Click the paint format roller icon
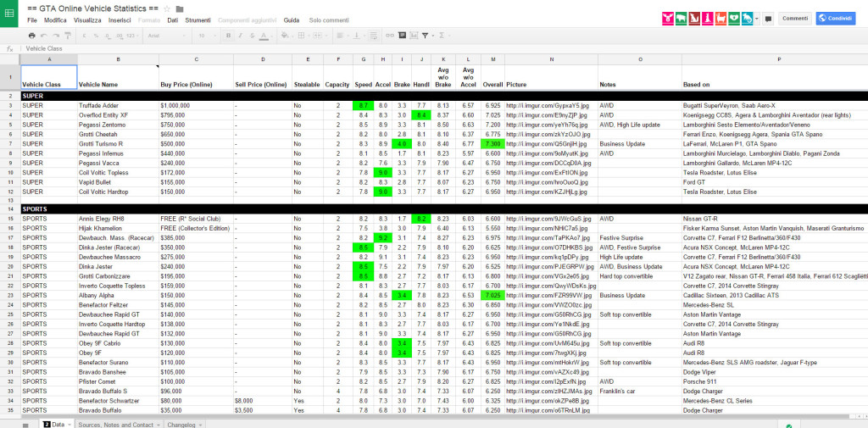This screenshot has height=428, width=868. [x=68, y=36]
